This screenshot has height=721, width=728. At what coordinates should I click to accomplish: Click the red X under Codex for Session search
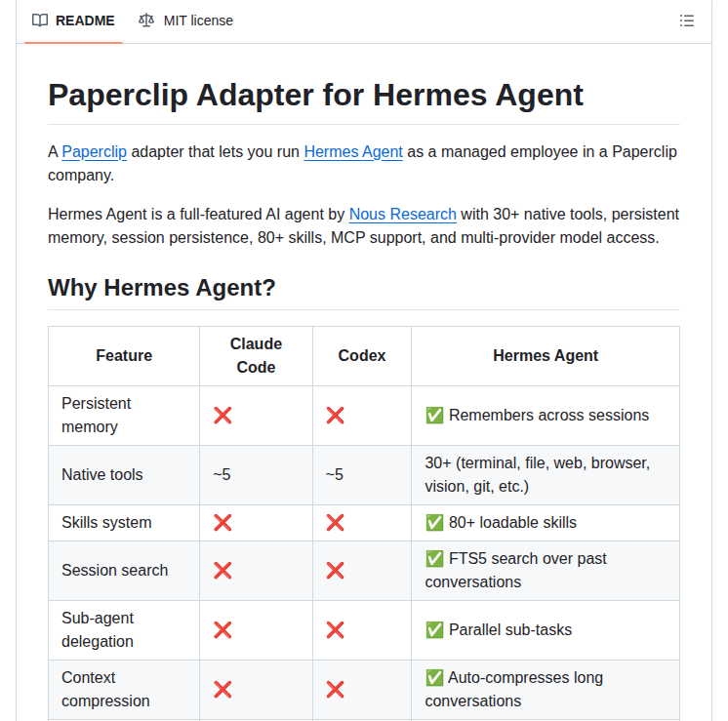click(x=336, y=570)
